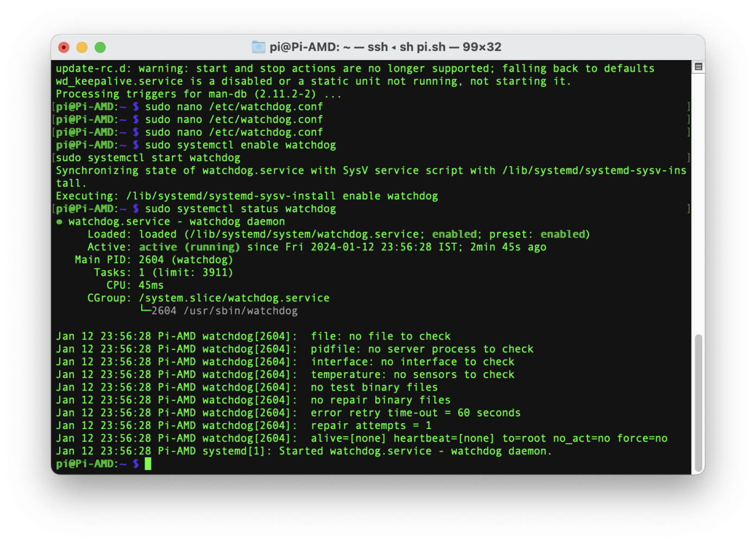Place cursor at the active shell prompt

(x=148, y=463)
